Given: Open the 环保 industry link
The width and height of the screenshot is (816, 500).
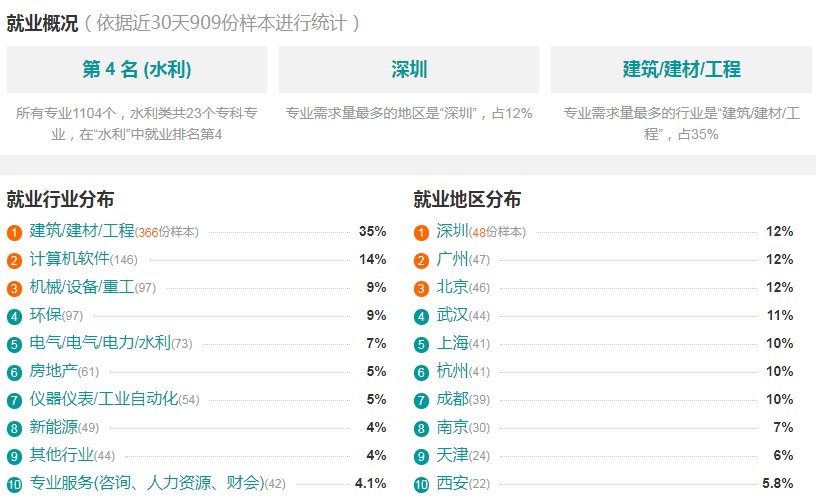Looking at the screenshot, I should pyautogui.click(x=45, y=315).
